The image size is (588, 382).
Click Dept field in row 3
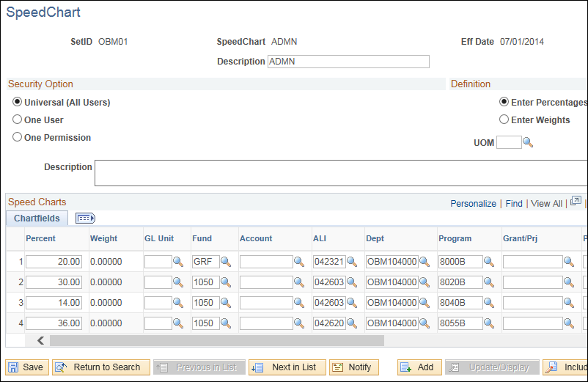pyautogui.click(x=392, y=303)
